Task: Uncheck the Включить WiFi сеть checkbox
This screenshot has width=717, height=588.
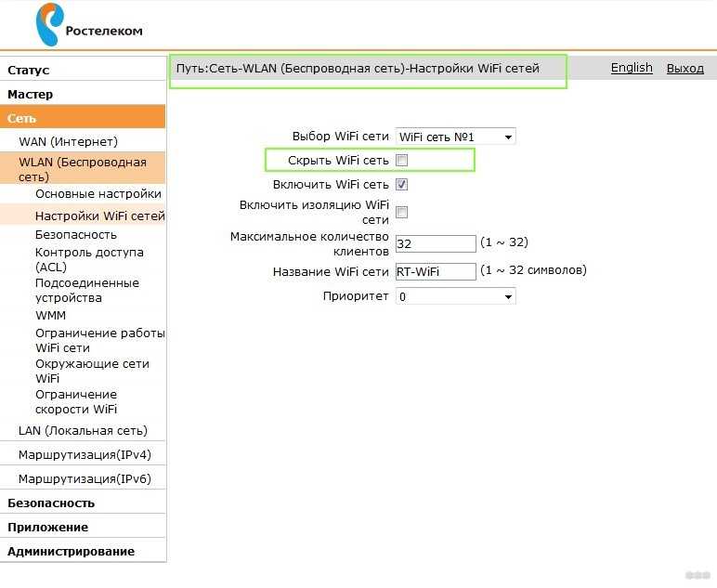Action: [401, 184]
